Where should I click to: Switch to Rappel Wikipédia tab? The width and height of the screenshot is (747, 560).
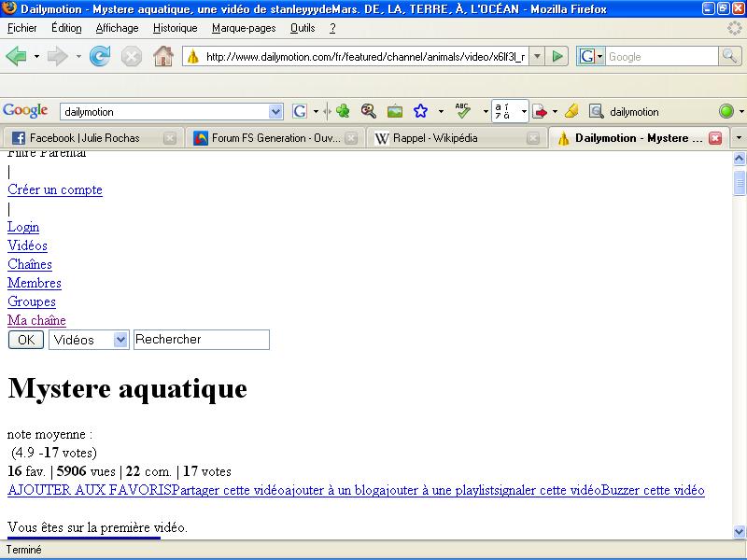point(456,138)
